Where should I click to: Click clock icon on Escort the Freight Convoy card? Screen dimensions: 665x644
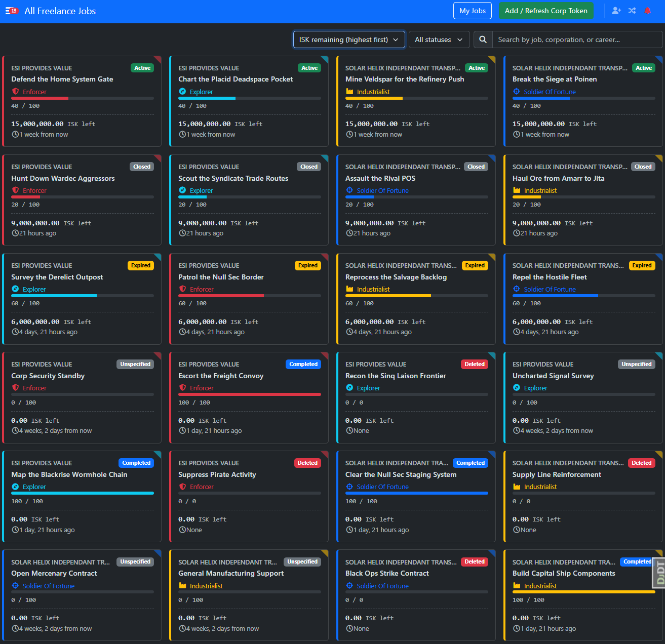[x=182, y=431]
